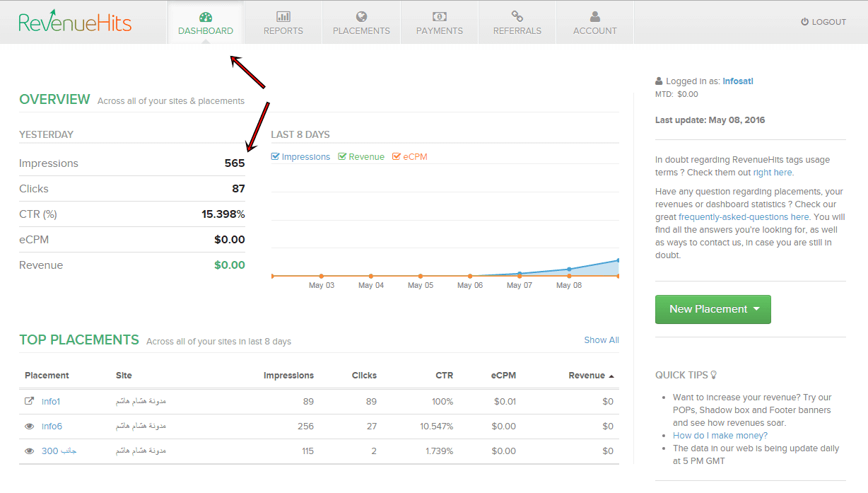
Task: Click the Placements globe icon
Action: click(361, 16)
